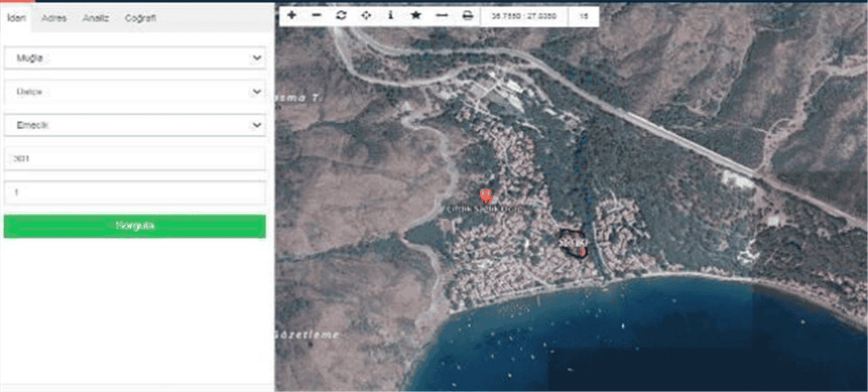Go to the Coğrafi tab
Screen dimensions: 868x392
[x=140, y=18]
